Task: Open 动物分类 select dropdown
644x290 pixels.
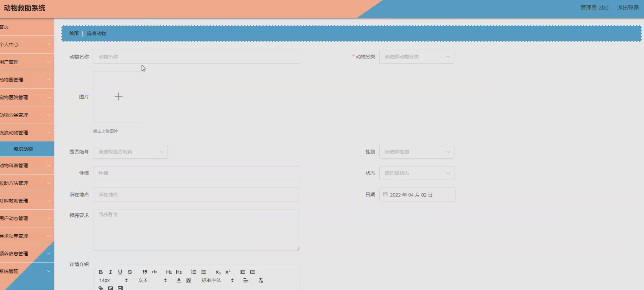Action: coord(417,57)
